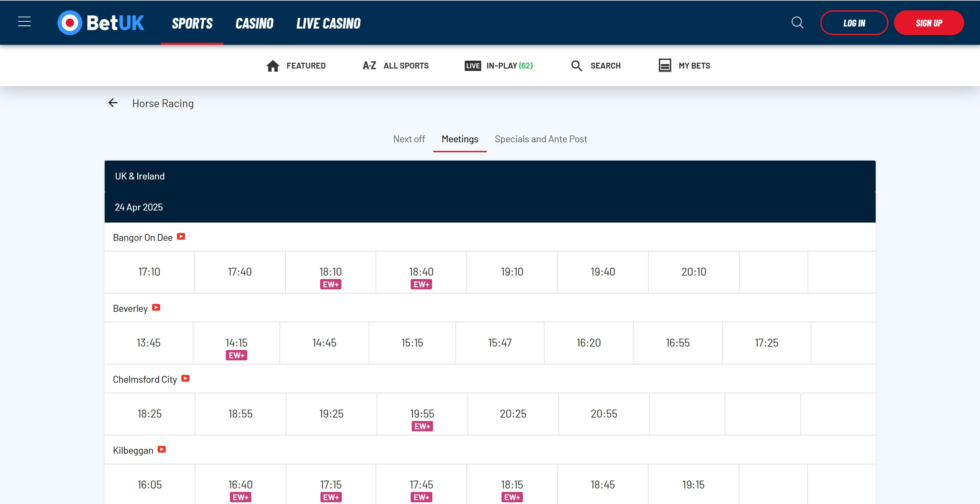
Task: Open the hamburger menu icon
Action: tap(24, 22)
